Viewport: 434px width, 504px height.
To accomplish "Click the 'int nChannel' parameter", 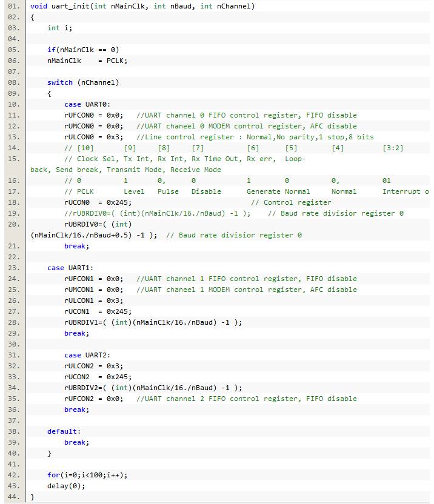I will [x=225, y=6].
